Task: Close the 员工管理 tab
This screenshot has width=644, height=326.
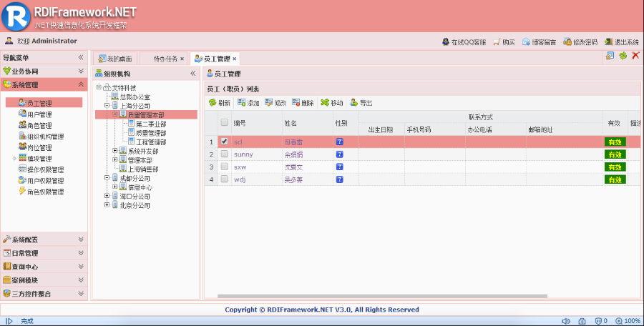Action: (x=235, y=59)
